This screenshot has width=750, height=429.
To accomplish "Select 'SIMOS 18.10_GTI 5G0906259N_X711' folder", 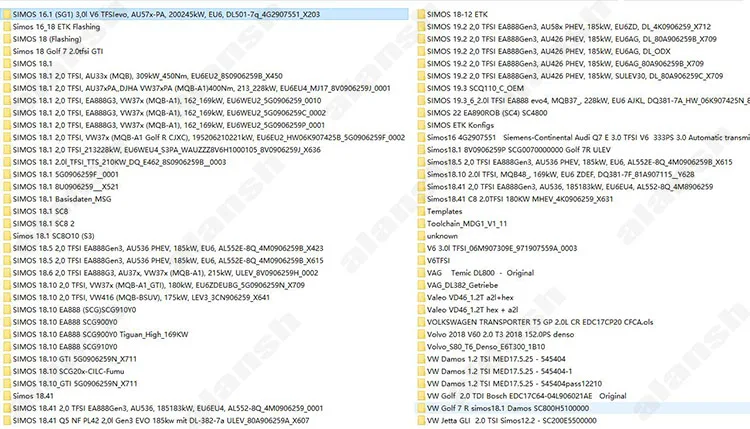I will tap(75, 384).
